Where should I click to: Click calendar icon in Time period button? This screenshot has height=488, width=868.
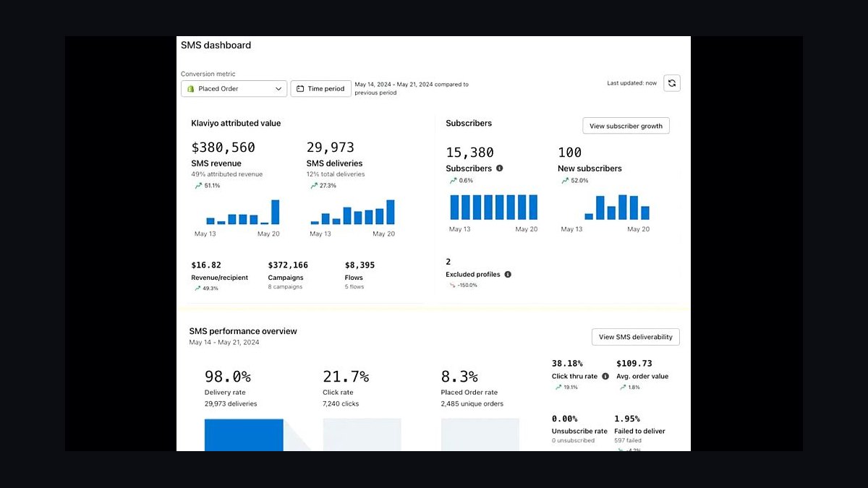click(x=300, y=89)
